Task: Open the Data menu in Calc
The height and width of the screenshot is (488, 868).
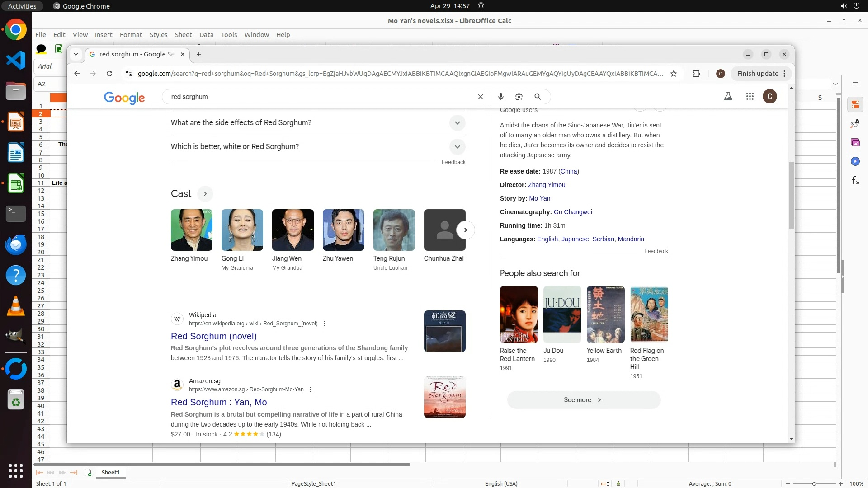Action: (206, 35)
